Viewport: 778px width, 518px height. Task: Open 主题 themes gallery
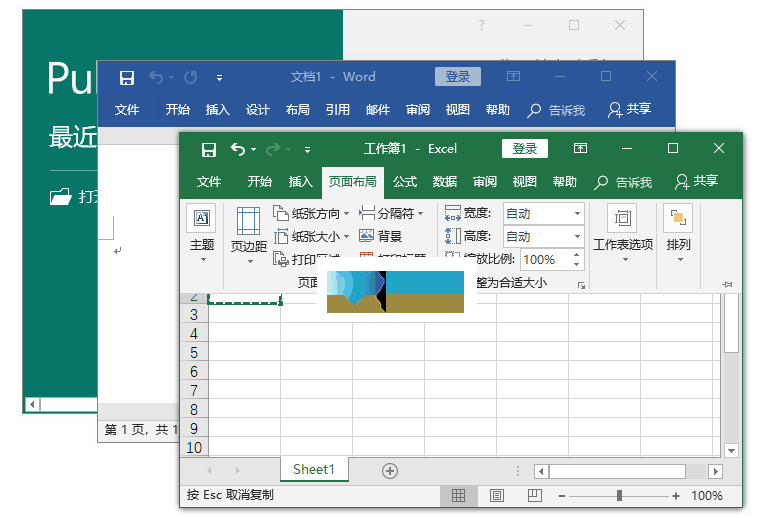[x=202, y=233]
